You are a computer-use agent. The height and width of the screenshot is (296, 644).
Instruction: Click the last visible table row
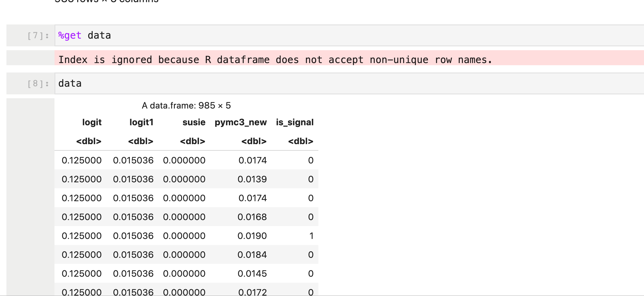(x=186, y=291)
